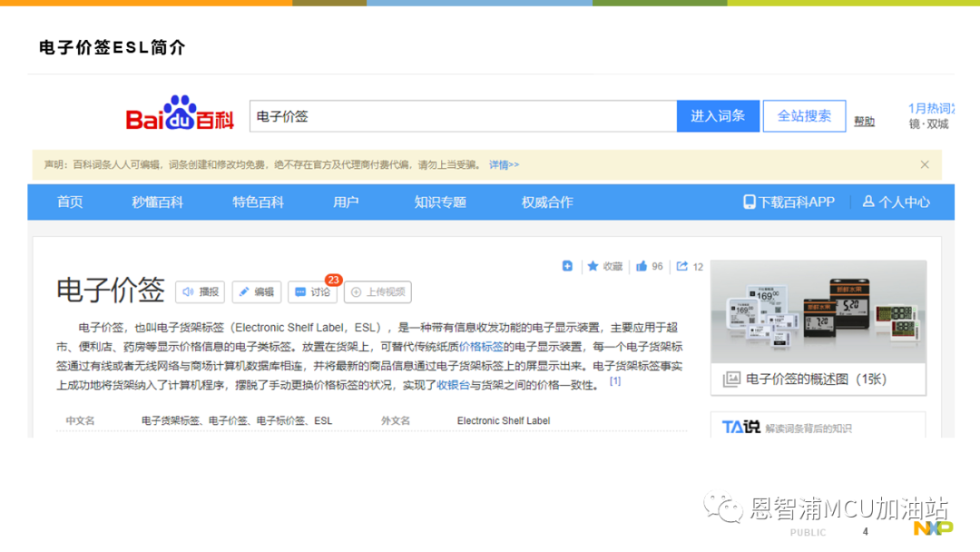Open the 价格标签 hyperlink in the article
Screen dimensions: 980x552
pos(481,346)
